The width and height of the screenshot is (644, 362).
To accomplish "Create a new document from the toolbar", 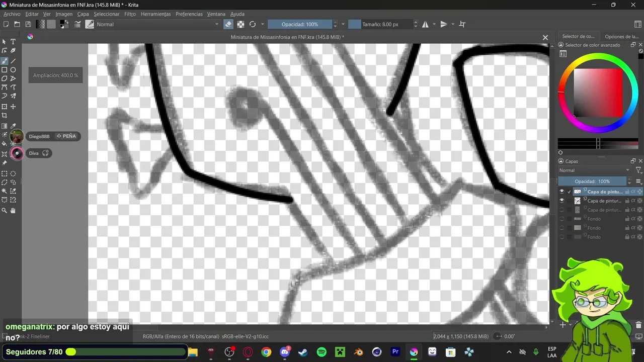I will pos(6,24).
